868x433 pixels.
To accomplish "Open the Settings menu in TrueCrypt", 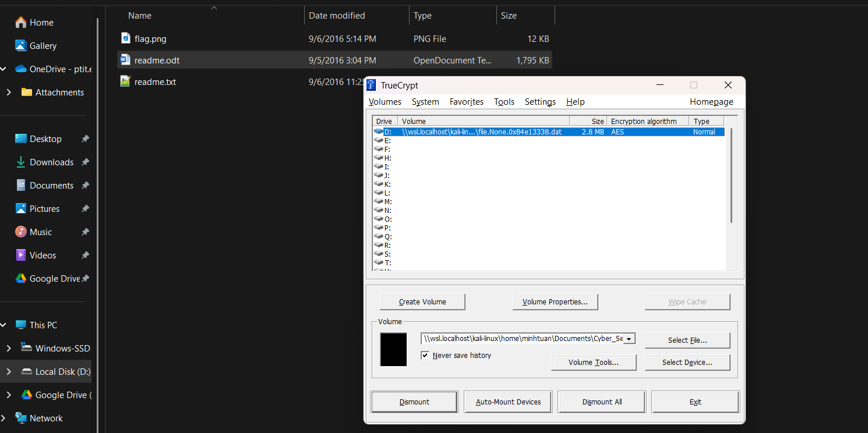I will pyautogui.click(x=540, y=102).
